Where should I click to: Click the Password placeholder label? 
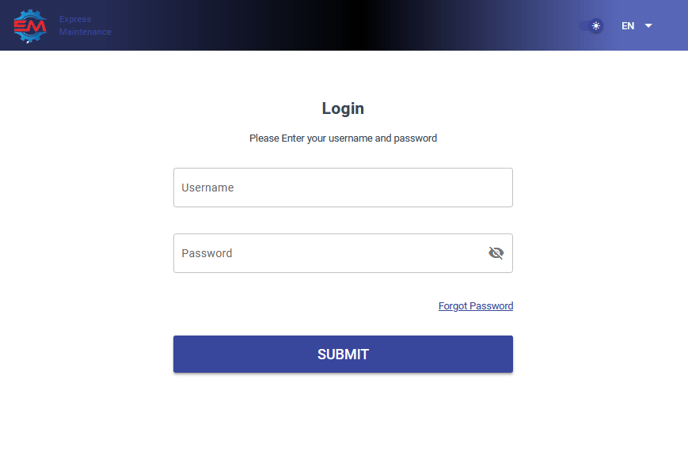[207, 253]
